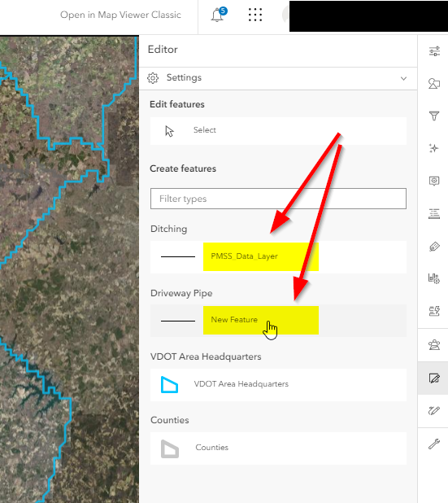Click the Filter types input field
The image size is (448, 503).
click(x=278, y=199)
